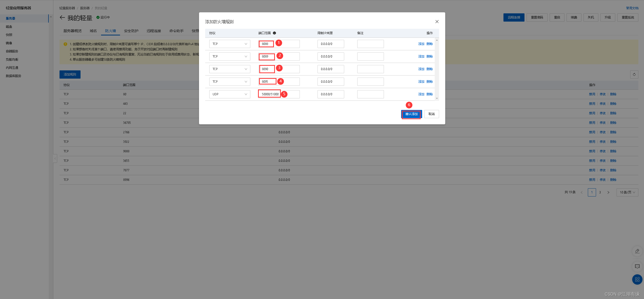
Task: Expand the 10条/页 page size selector
Action: (627, 192)
